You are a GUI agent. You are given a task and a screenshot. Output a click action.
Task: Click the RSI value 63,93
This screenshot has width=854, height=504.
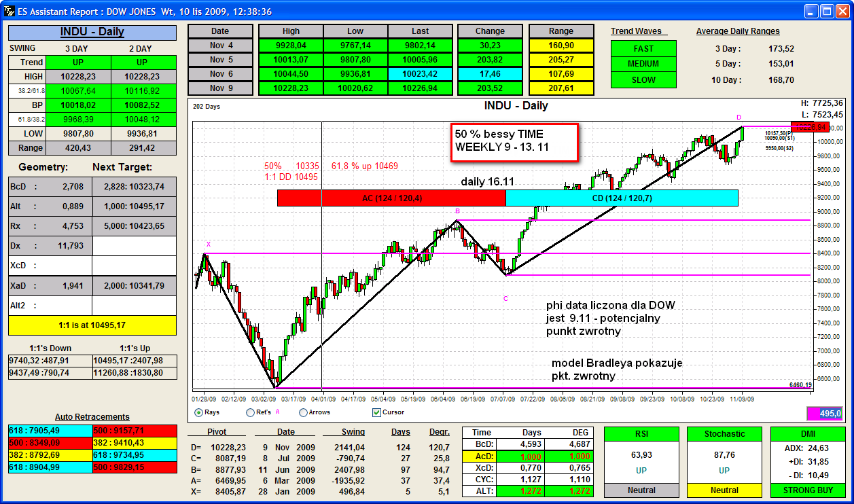[641, 455]
